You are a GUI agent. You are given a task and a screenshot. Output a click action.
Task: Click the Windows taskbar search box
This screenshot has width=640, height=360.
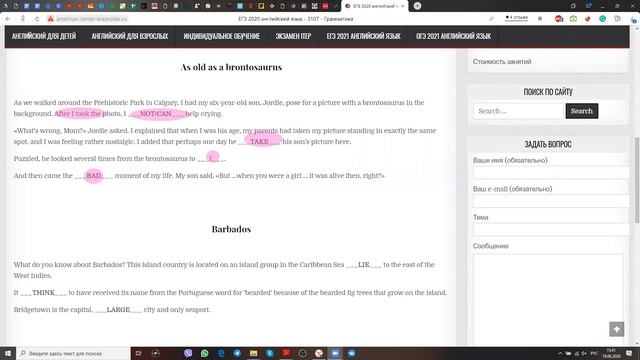[x=73, y=353]
